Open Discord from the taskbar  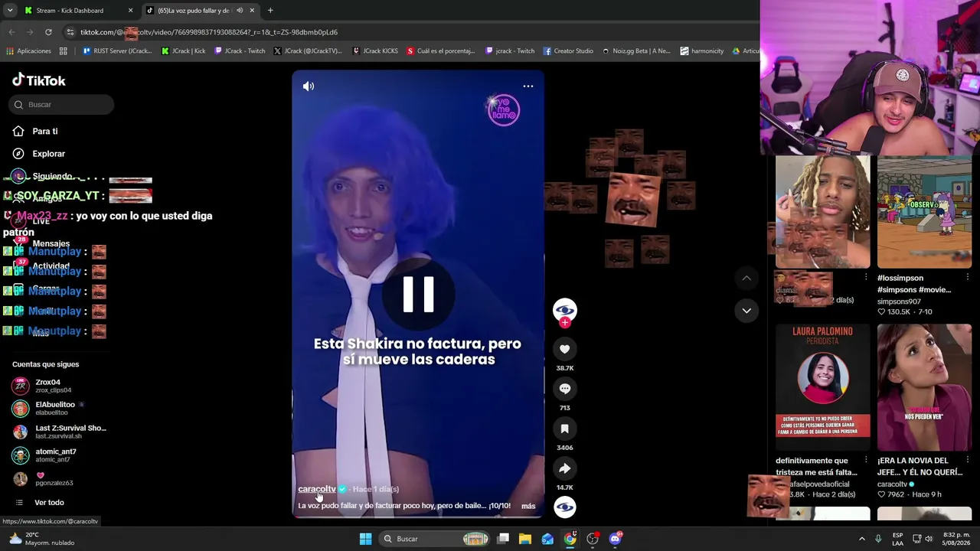coord(615,539)
